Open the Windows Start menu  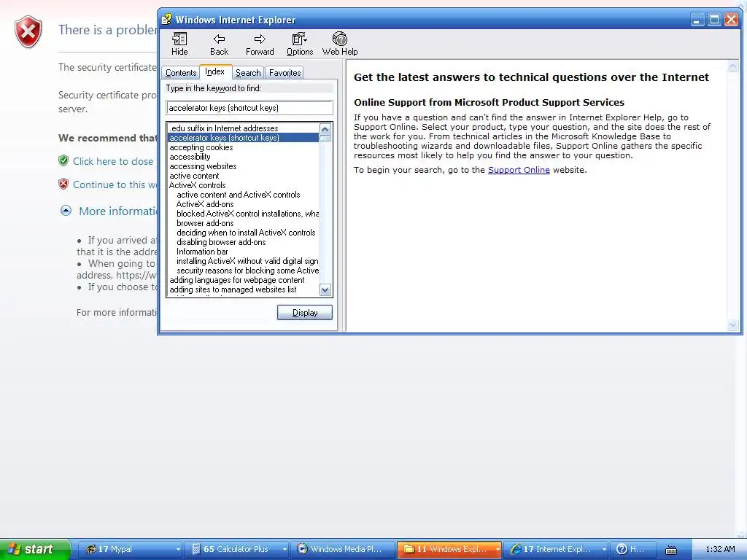35,549
